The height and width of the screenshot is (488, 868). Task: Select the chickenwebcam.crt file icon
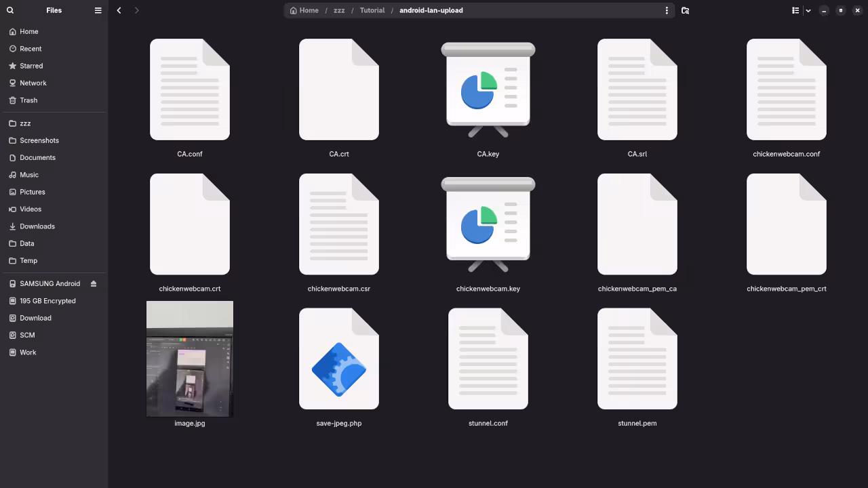[190, 224]
